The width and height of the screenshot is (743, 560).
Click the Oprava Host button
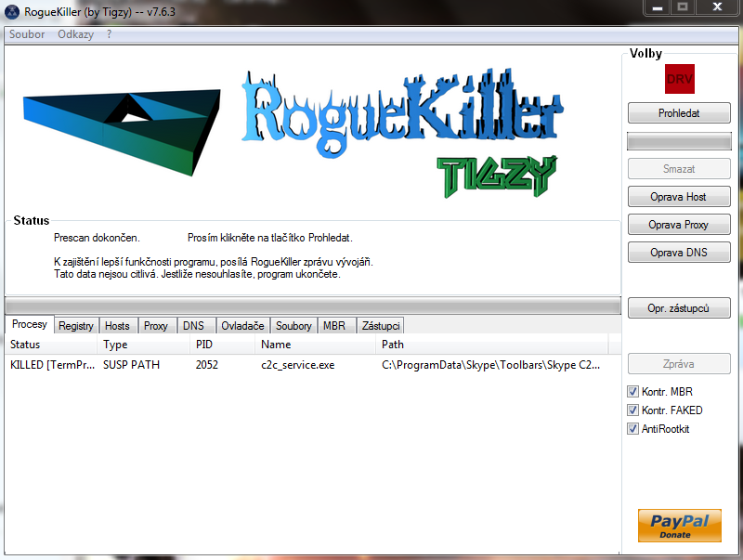(x=679, y=197)
